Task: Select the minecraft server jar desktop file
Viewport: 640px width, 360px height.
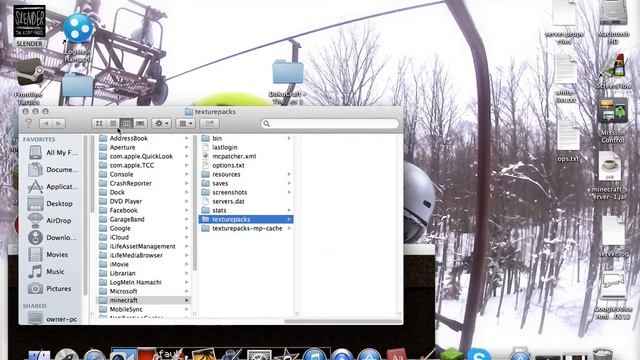Action: [x=609, y=176]
